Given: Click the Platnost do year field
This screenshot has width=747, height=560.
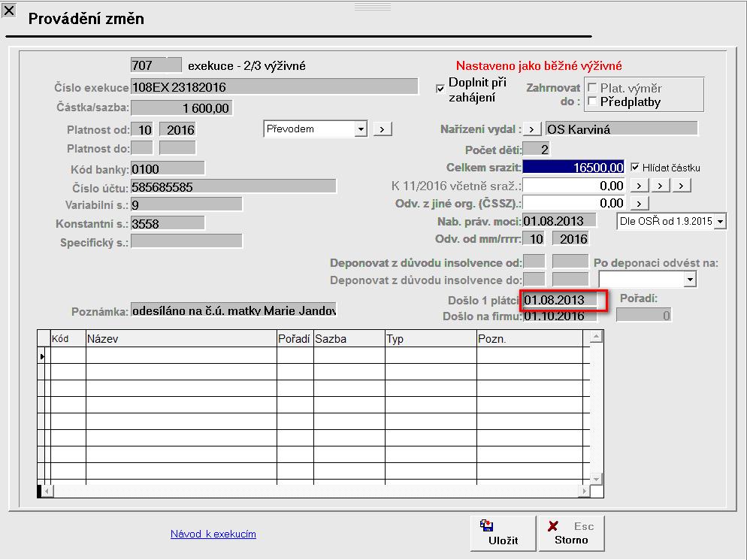Looking at the screenshot, I should (x=177, y=148).
